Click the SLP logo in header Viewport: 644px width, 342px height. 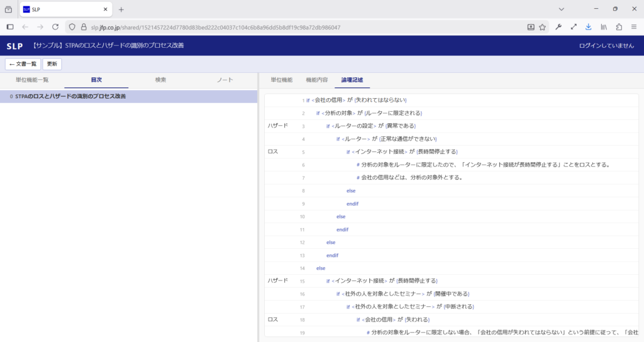[x=14, y=46]
